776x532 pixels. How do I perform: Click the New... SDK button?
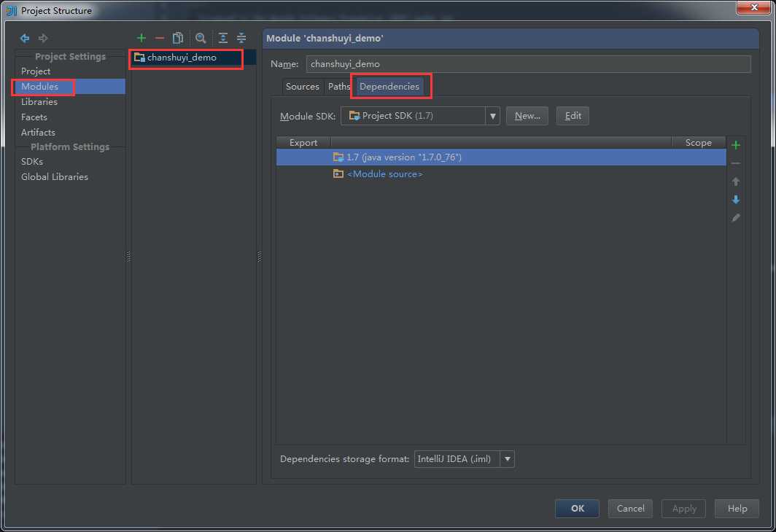pos(527,116)
